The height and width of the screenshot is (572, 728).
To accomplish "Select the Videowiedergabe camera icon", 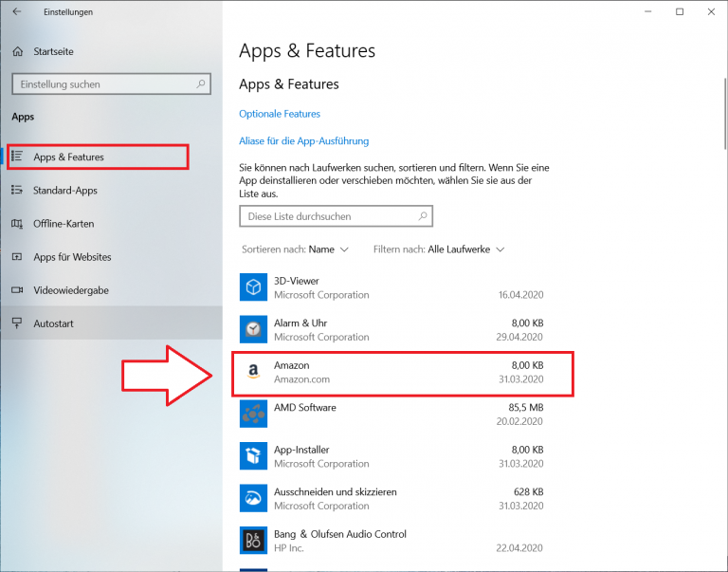I will [x=17, y=290].
